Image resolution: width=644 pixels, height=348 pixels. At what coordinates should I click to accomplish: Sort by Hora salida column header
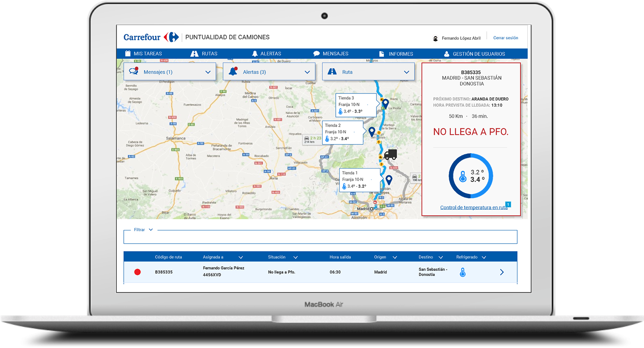coord(340,257)
